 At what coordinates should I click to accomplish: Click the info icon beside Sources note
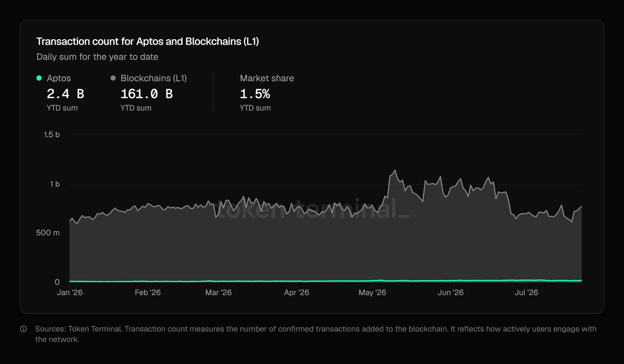tap(23, 329)
